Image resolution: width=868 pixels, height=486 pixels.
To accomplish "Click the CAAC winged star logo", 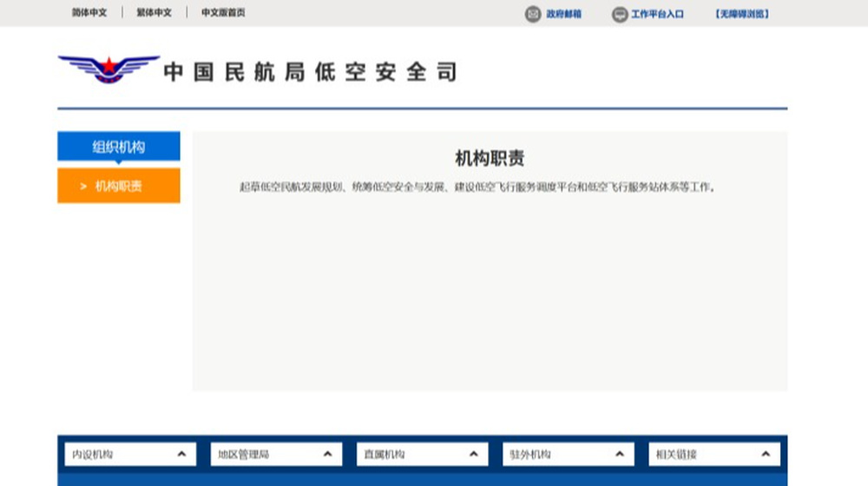I will [x=109, y=69].
